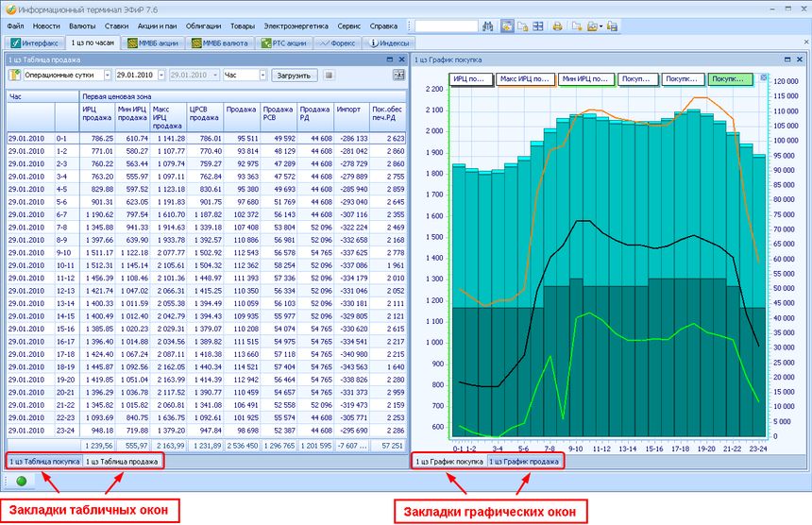Click the save workspace floppy disk icon
The height and width of the screenshot is (525, 812).
click(613, 26)
